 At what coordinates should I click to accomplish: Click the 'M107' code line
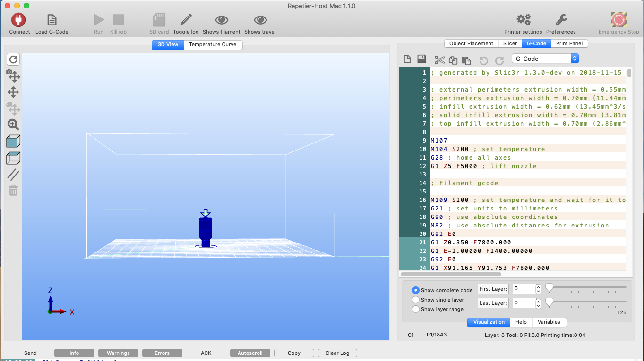pyautogui.click(x=438, y=141)
